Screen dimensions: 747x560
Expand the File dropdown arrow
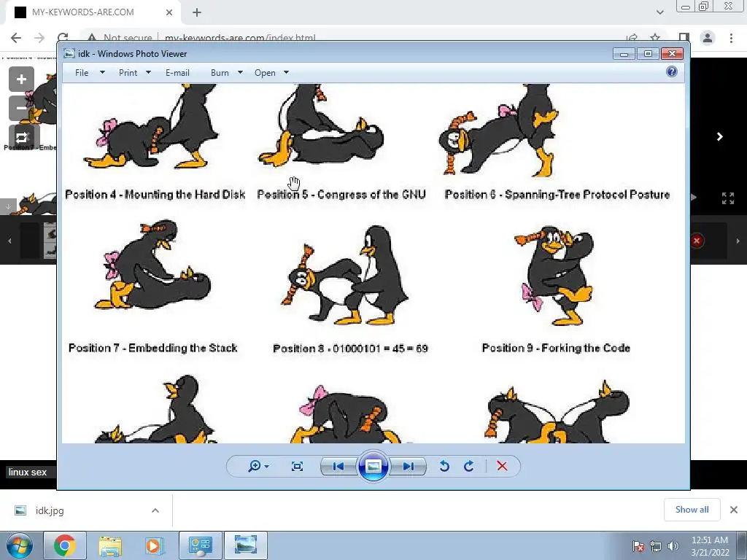coord(102,72)
